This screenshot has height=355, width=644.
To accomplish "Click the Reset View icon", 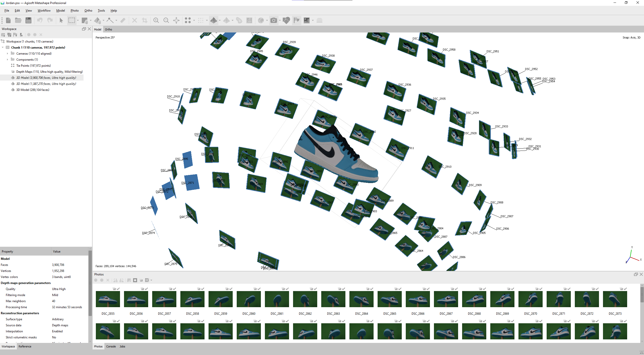I will point(176,20).
